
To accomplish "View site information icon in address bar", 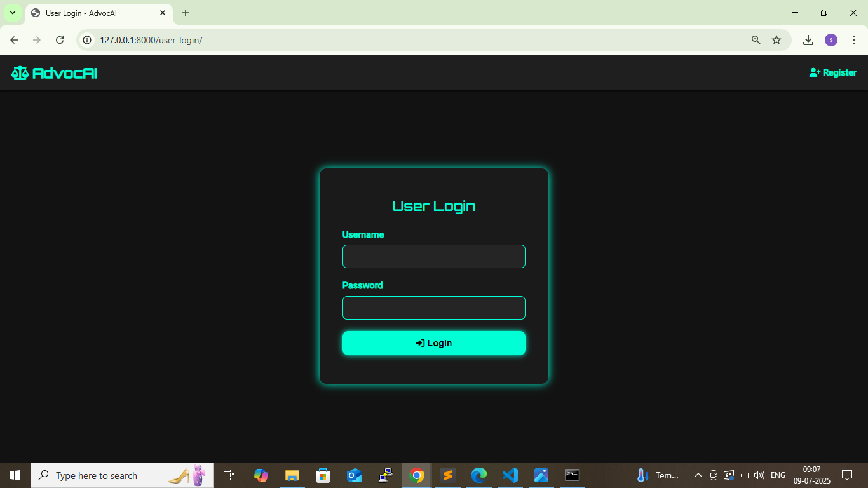I will click(x=88, y=40).
